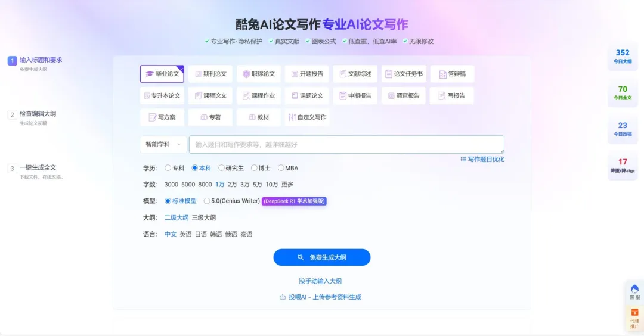Click the title and requirements input field
The image size is (644, 336).
[x=346, y=145]
